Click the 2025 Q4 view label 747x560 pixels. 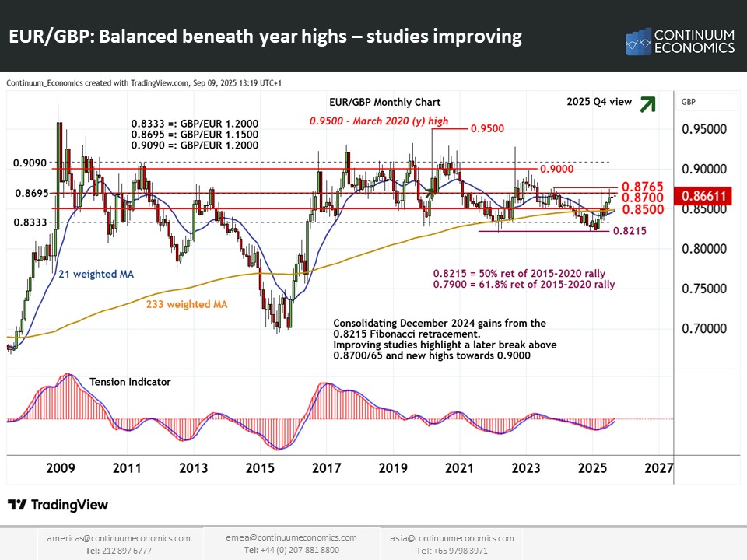pyautogui.click(x=599, y=101)
